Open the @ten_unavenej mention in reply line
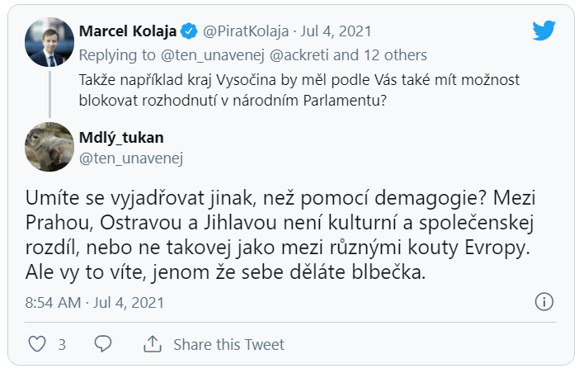 [207, 55]
